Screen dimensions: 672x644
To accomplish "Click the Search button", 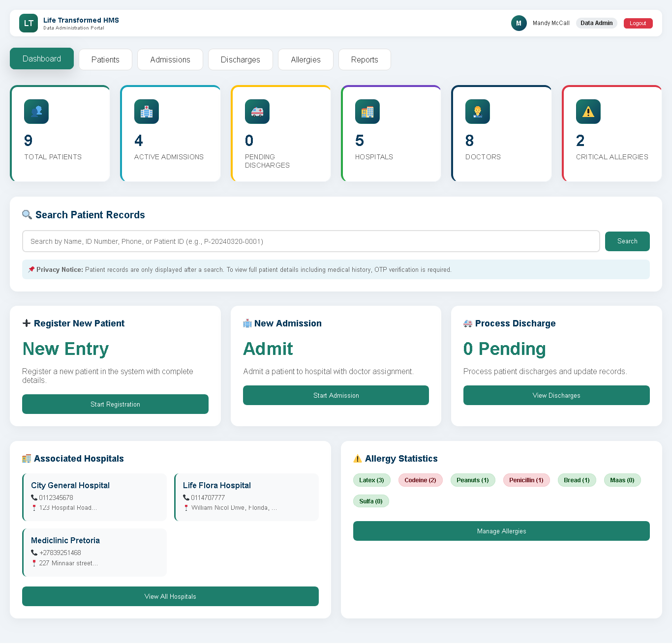I will point(627,241).
